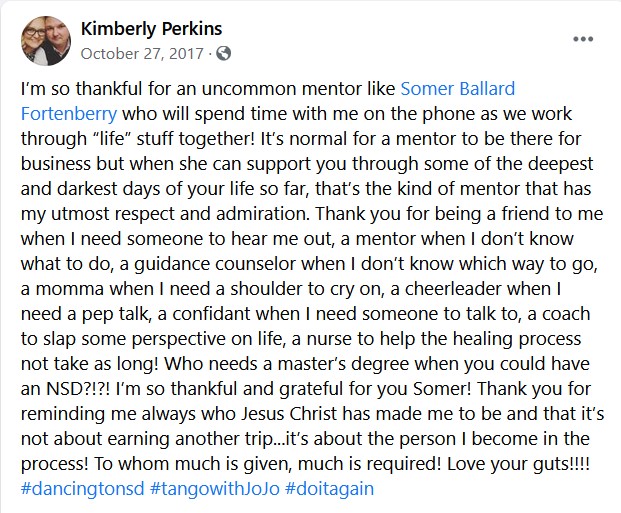The image size is (621, 513).
Task: Open the #dancingtonsd hashtag
Action: (x=82, y=488)
